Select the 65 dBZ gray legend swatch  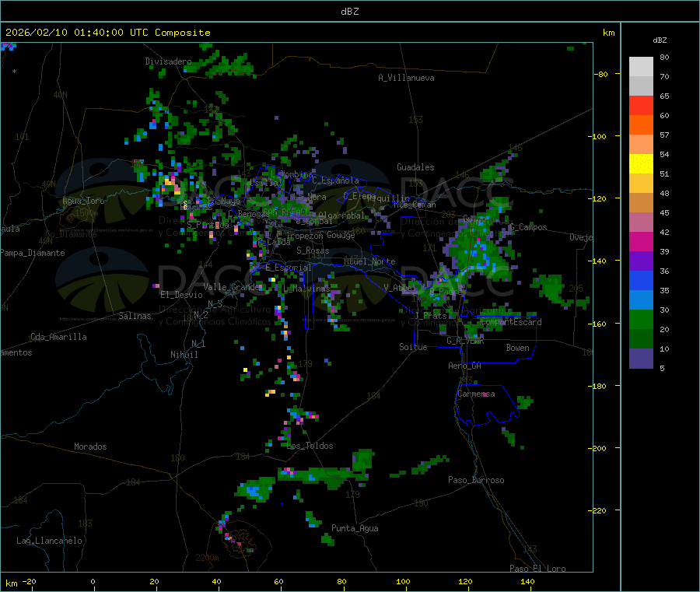(x=641, y=86)
